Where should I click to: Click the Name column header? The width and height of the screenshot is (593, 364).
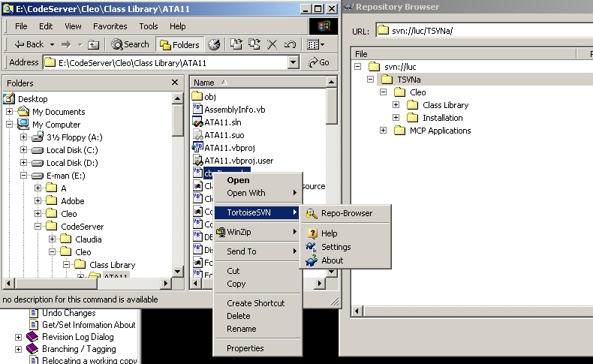tap(258, 83)
